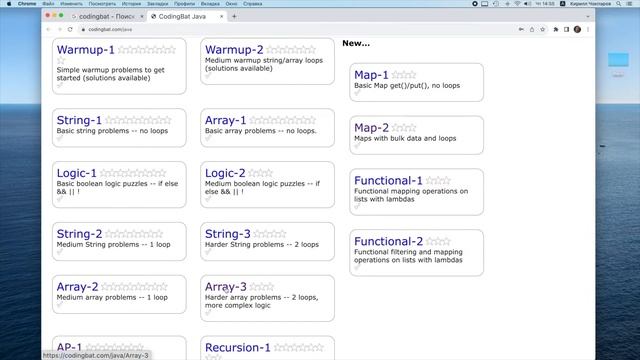Open the Файл menu
Image resolution: width=640 pixels, height=360 pixels.
coord(48,4)
